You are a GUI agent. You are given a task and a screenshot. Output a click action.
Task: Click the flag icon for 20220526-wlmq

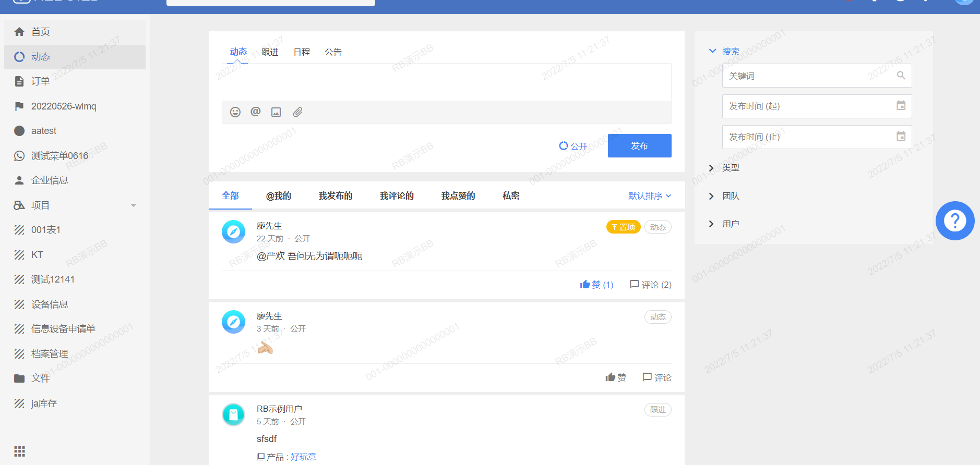point(19,106)
